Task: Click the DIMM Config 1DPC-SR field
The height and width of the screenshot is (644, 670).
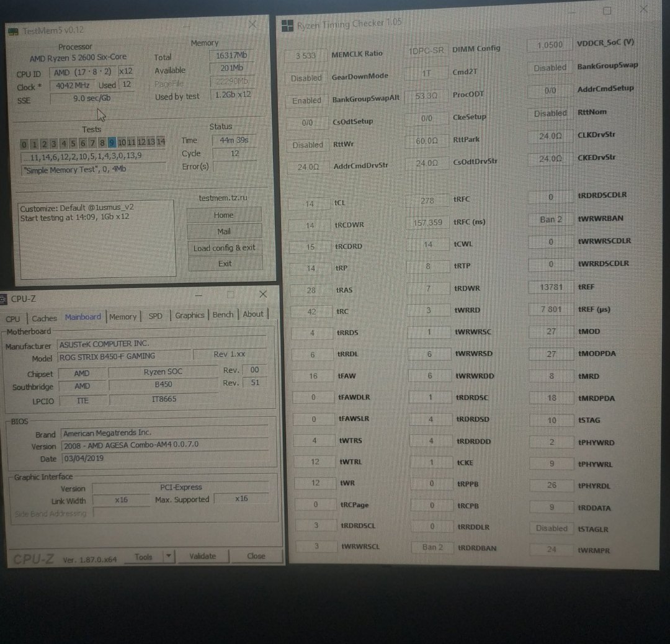Action: [x=426, y=50]
